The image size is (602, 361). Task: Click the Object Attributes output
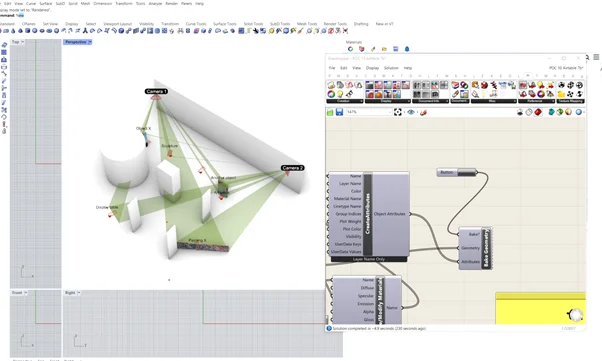click(x=390, y=214)
